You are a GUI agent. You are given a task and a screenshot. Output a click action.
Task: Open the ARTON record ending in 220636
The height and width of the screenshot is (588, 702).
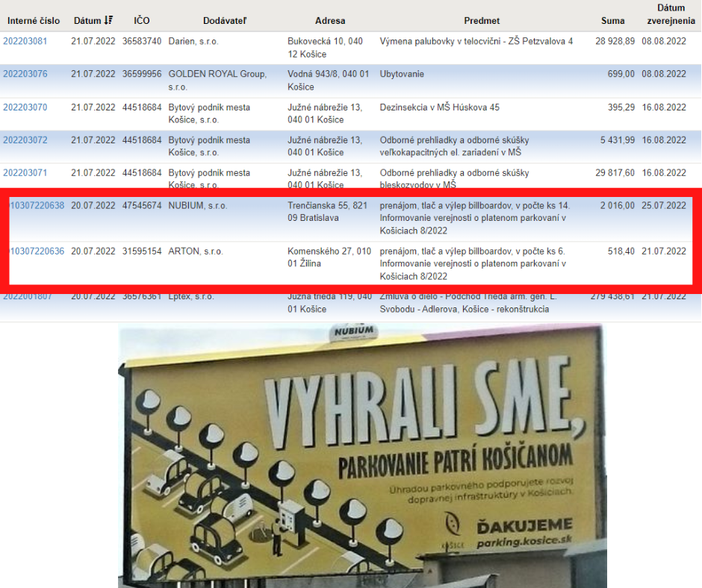point(37,251)
